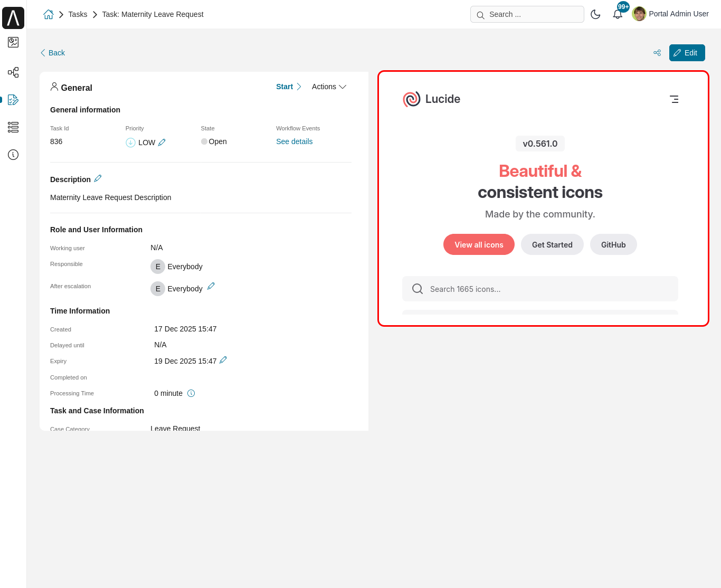Open the Portal Admin User menu
Image resolution: width=721 pixels, height=588 pixels.
670,14
